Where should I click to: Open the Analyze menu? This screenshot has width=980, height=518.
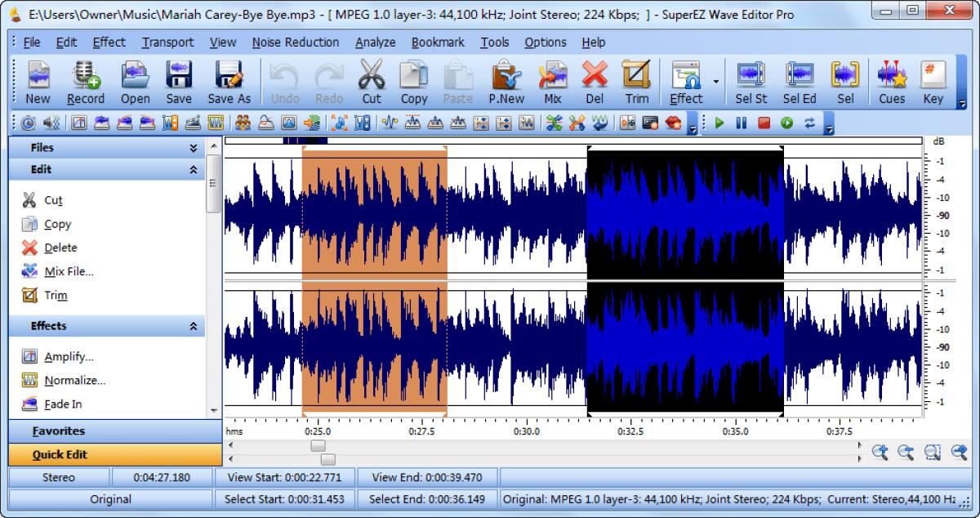coord(374,42)
